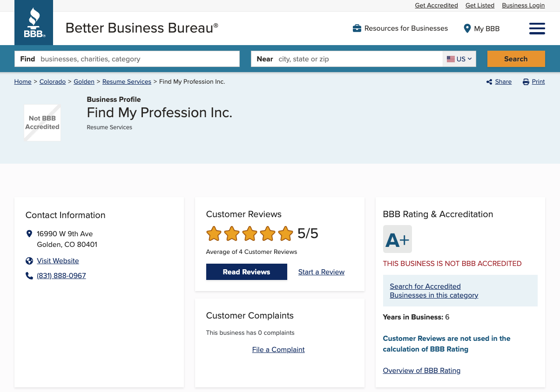Click the fifth review star
The image size is (560, 392).
pos(285,233)
